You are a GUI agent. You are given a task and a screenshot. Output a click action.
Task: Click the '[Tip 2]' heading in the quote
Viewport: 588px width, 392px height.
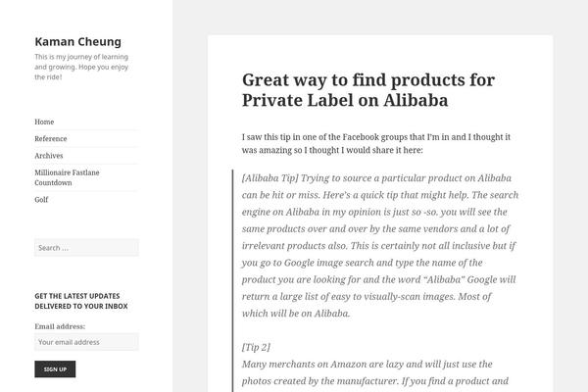256,348
